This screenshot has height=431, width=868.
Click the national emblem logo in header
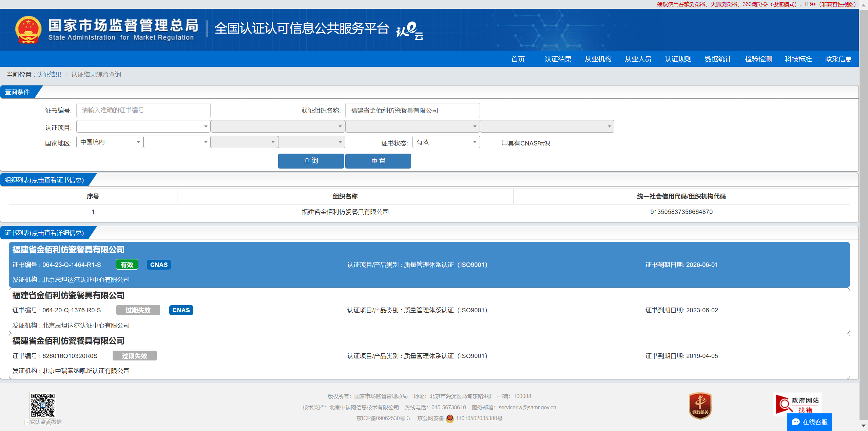point(28,30)
